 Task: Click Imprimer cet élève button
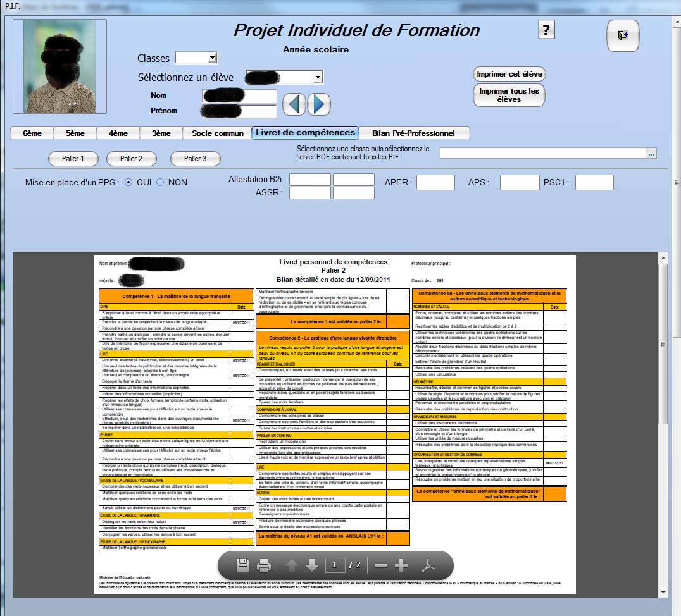(509, 74)
